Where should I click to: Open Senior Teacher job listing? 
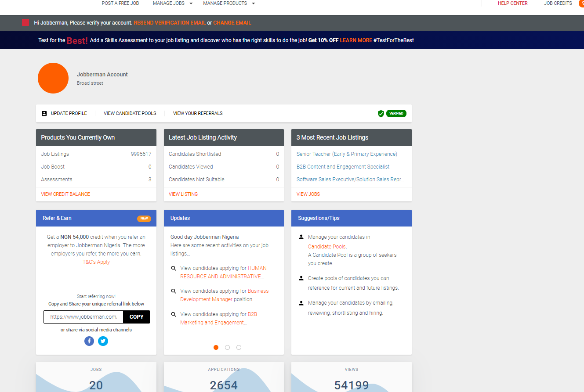(347, 154)
